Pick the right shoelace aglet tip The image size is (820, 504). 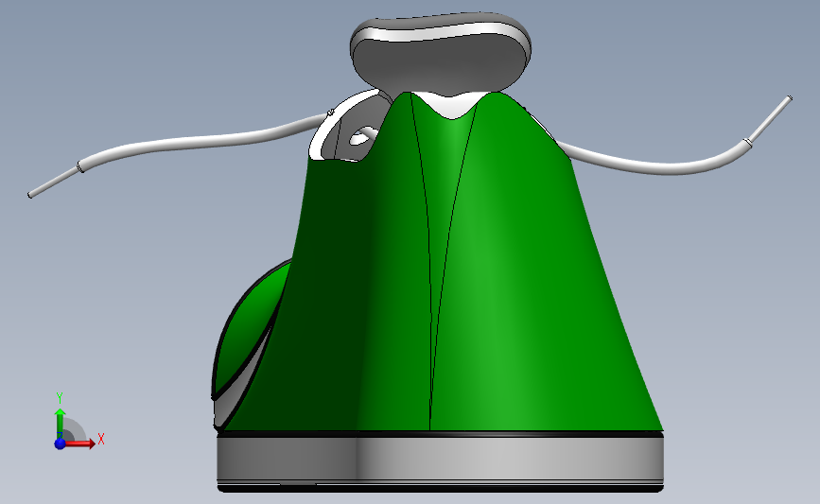point(770,118)
